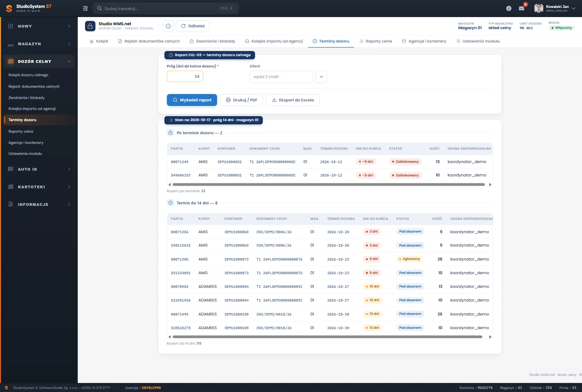Click the Studio WMS.net lock logo icon

(x=90, y=26)
